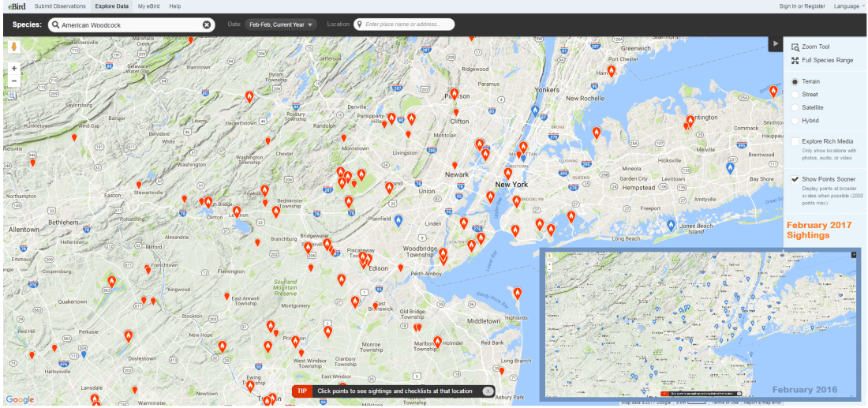Viewport: 868px width, 408px height.
Task: Open the date range dropdown
Action: pyautogui.click(x=281, y=24)
